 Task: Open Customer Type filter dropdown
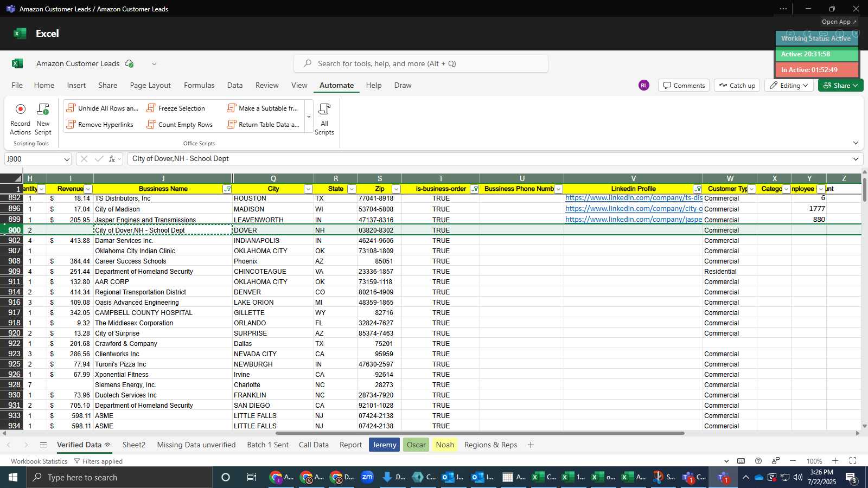752,189
